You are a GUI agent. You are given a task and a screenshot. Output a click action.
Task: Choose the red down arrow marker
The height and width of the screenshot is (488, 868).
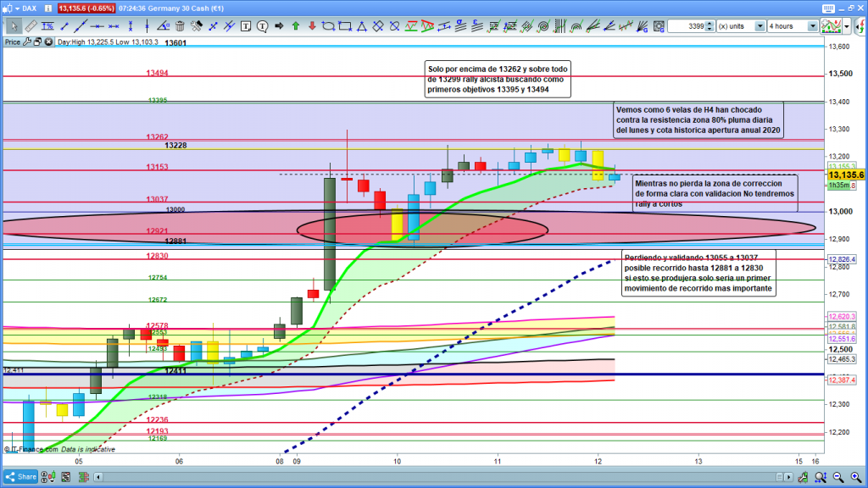311,26
